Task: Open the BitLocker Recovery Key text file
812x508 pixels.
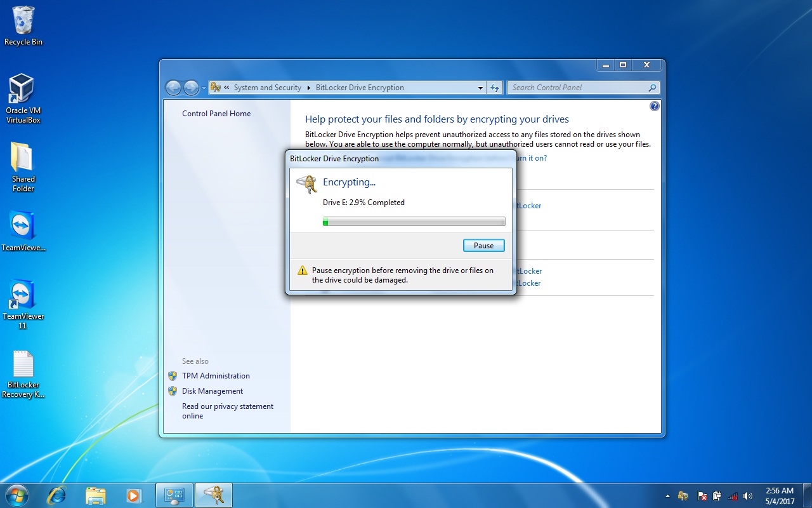Action: (23, 375)
